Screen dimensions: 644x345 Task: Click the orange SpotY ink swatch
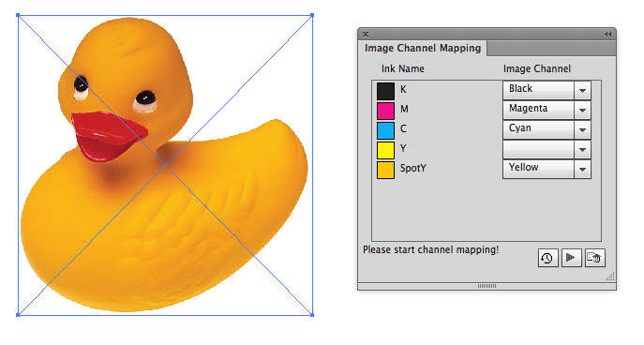coord(385,170)
